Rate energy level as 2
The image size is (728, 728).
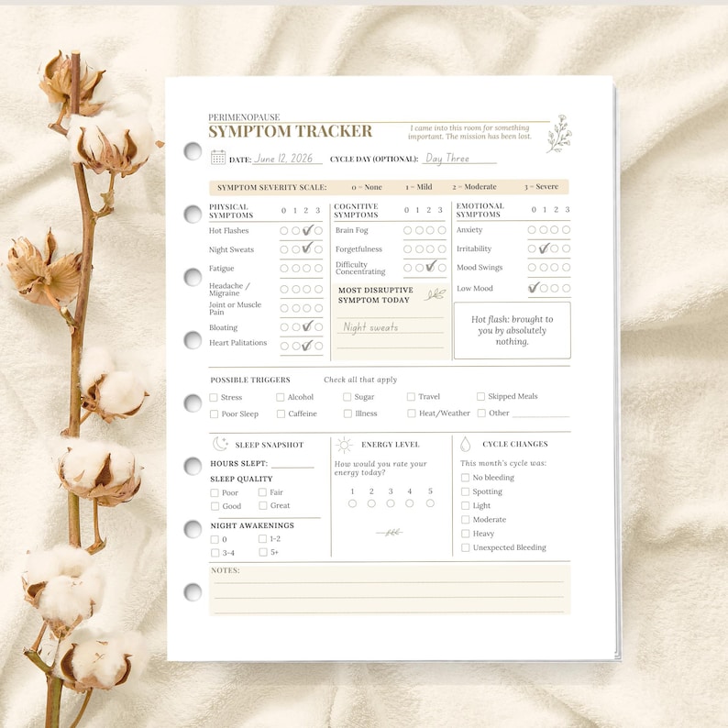pos(371,503)
